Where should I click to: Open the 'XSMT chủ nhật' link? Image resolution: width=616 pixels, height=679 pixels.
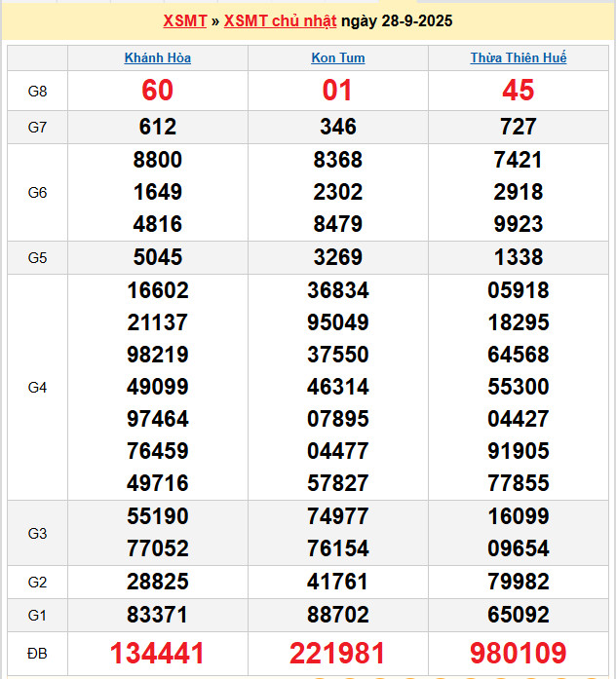point(281,20)
